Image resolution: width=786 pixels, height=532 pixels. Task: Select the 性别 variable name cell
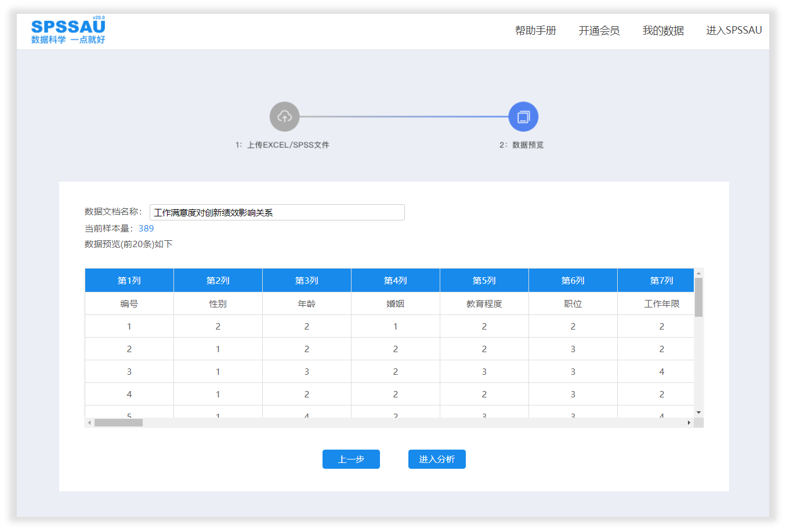point(218,303)
